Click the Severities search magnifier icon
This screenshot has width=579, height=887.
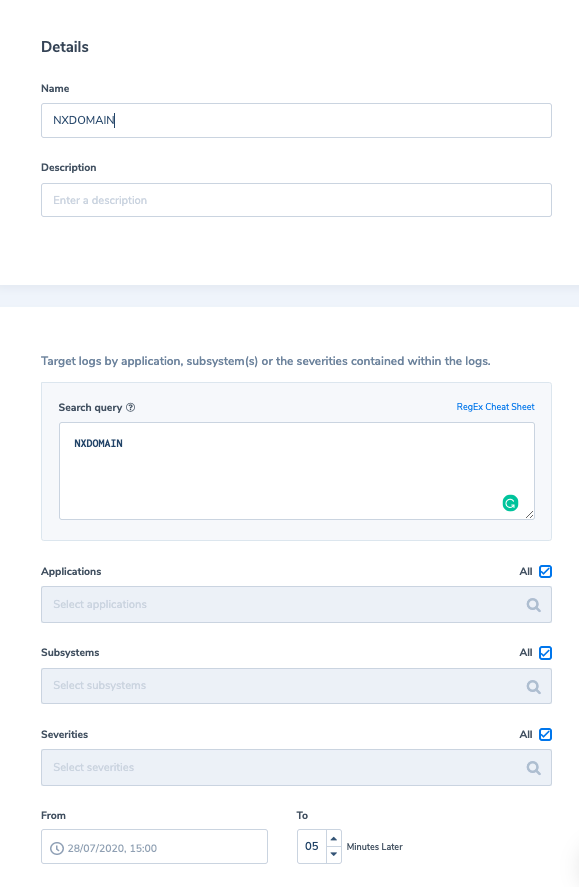(533, 768)
